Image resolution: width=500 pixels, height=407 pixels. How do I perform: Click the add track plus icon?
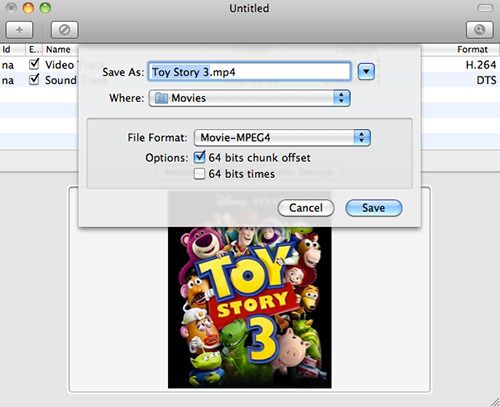tap(19, 30)
